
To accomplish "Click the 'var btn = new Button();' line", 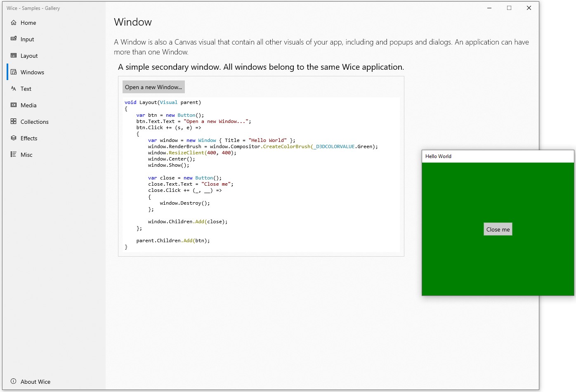I will point(170,115).
